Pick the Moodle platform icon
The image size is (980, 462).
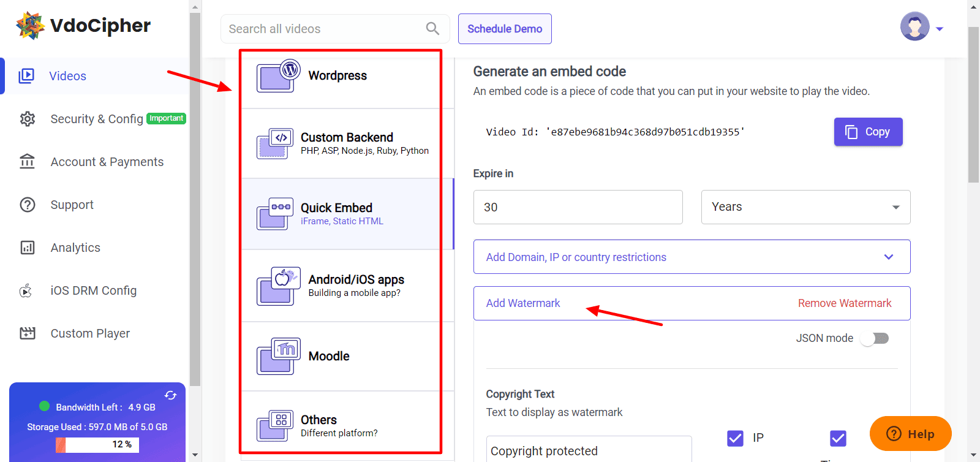[x=278, y=356]
